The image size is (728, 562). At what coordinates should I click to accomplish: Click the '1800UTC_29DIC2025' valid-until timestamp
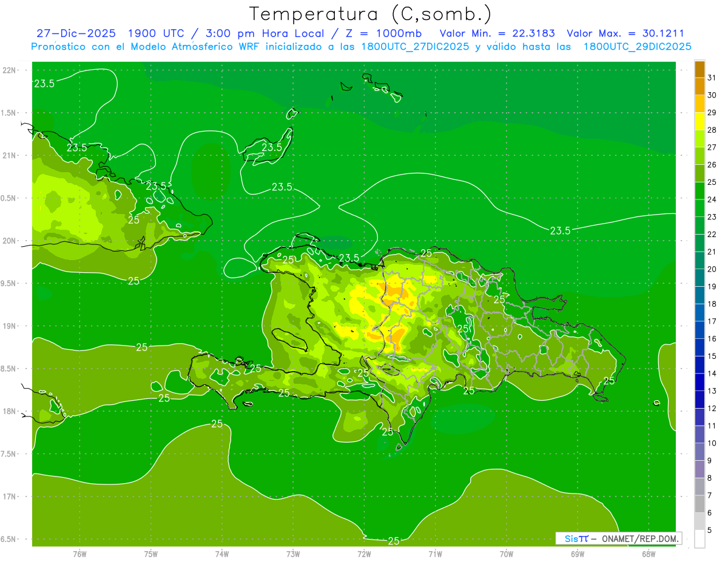[x=638, y=47]
